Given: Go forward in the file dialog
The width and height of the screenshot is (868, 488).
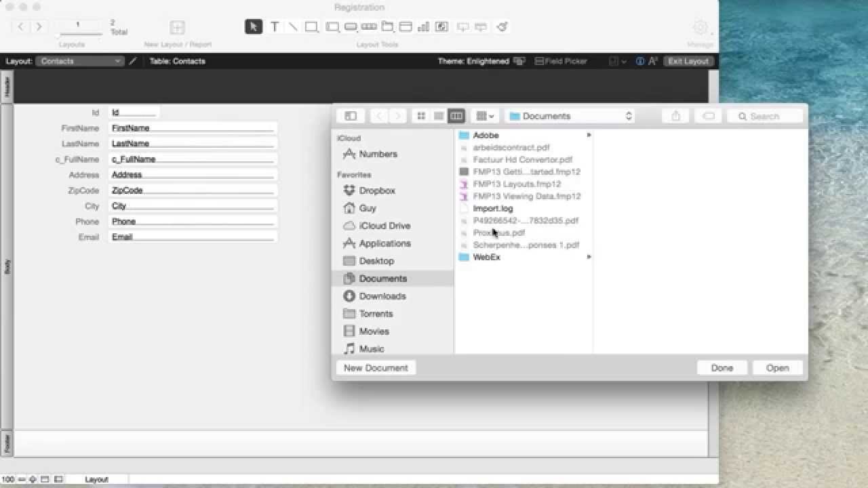Looking at the screenshot, I should coord(398,116).
